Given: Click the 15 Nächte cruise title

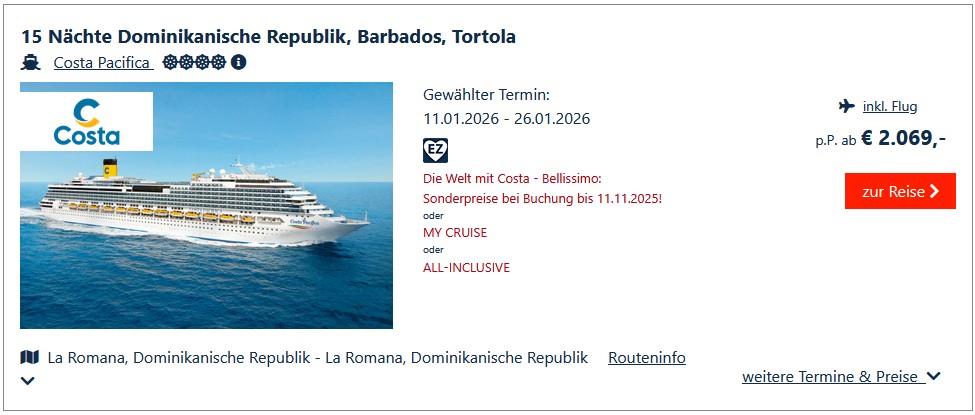Looking at the screenshot, I should pos(268,37).
